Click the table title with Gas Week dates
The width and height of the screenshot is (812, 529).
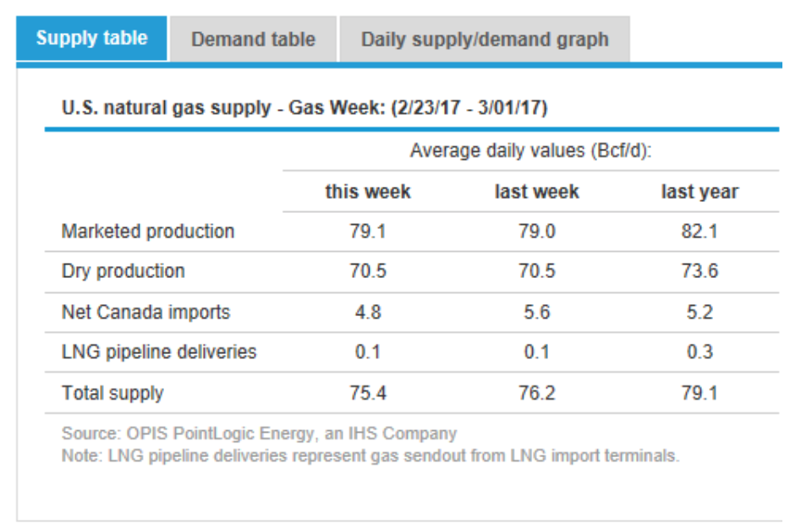[304, 109]
